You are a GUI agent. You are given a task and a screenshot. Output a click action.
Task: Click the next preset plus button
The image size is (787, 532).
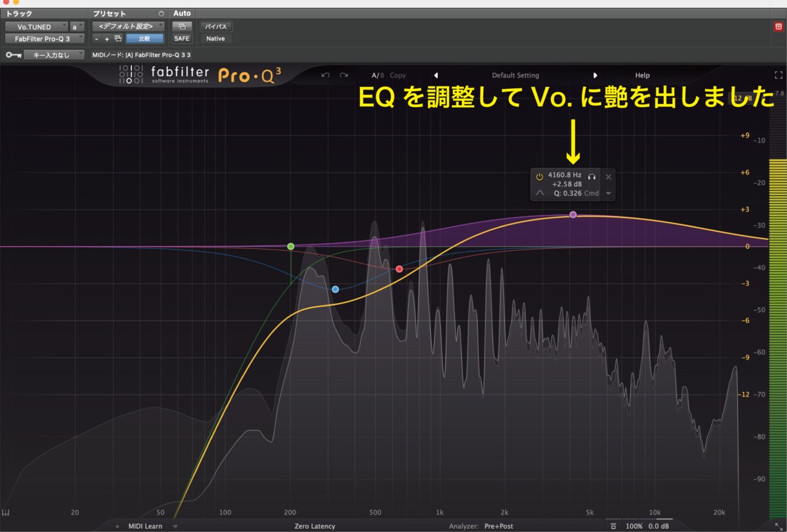tap(107, 39)
